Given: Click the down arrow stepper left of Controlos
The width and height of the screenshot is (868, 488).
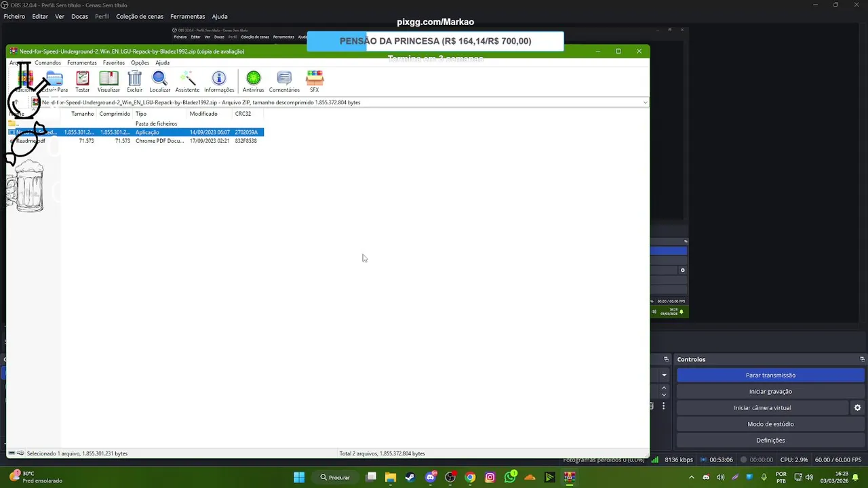Looking at the screenshot, I should (x=664, y=394).
